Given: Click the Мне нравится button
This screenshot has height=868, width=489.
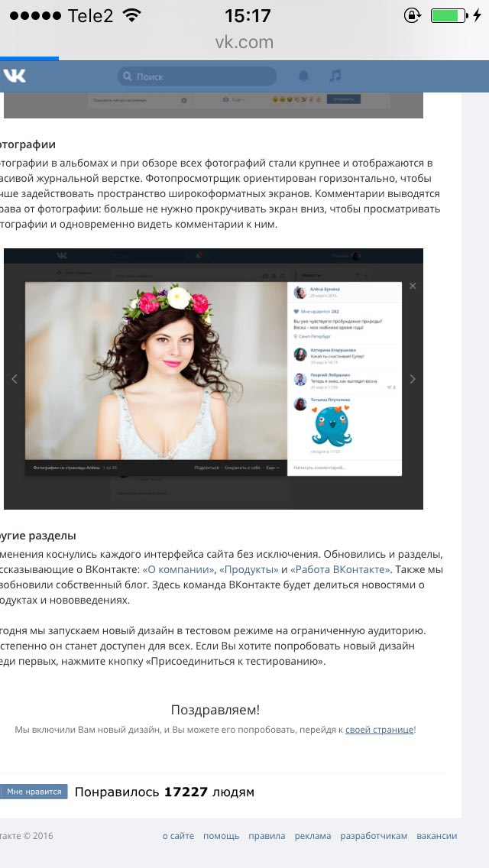Looking at the screenshot, I should coord(34,792).
